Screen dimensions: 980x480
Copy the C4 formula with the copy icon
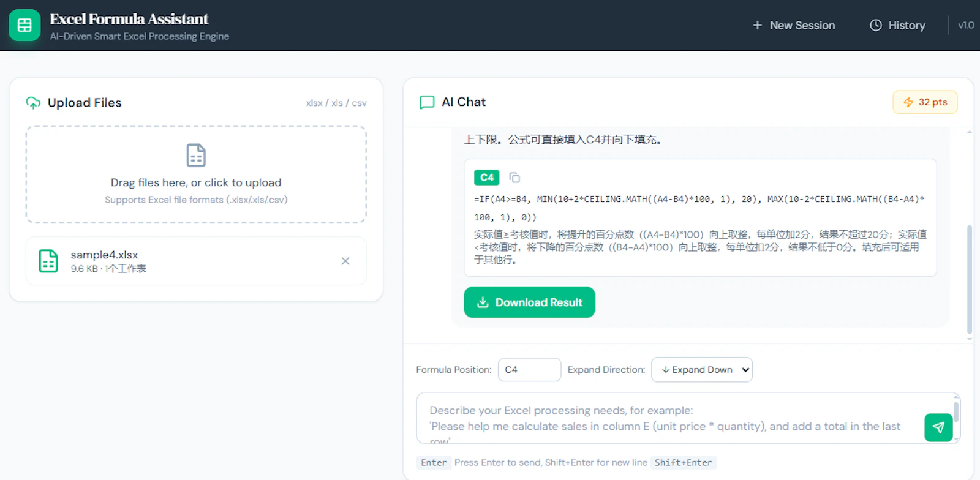coord(514,178)
